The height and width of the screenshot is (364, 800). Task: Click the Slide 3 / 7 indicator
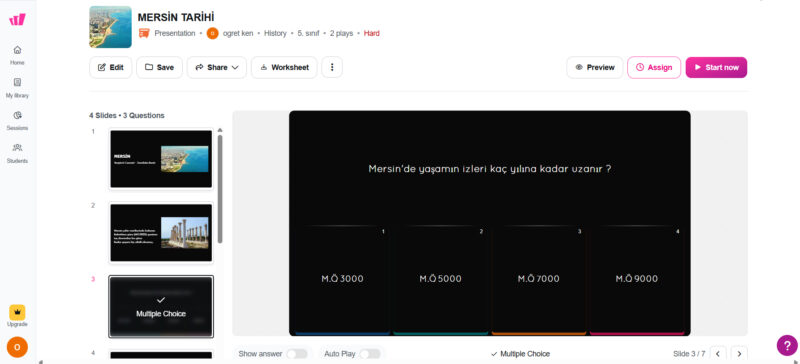[689, 354]
